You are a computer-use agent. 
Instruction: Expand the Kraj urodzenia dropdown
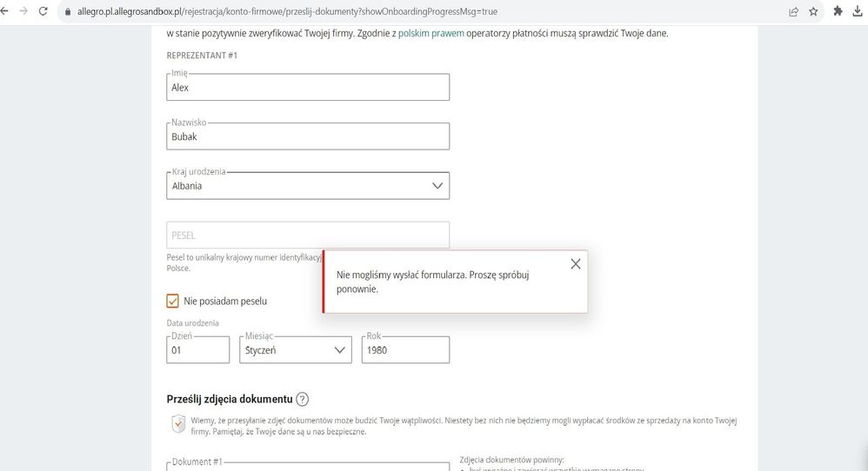point(308,186)
